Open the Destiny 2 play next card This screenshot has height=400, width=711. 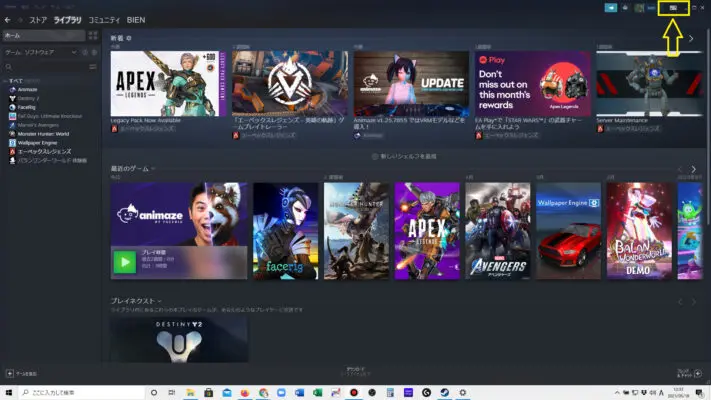click(x=179, y=340)
